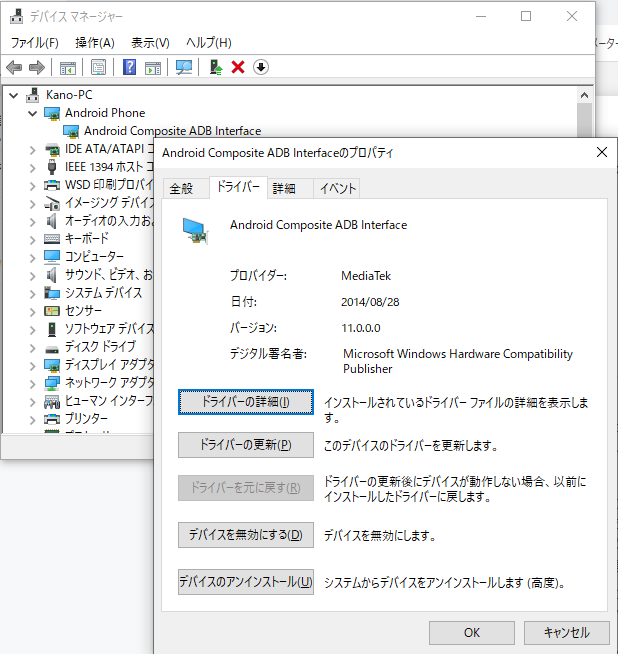Click Android Composite ADB Interface tree icon
This screenshot has width=618, height=654.
click(x=71, y=131)
